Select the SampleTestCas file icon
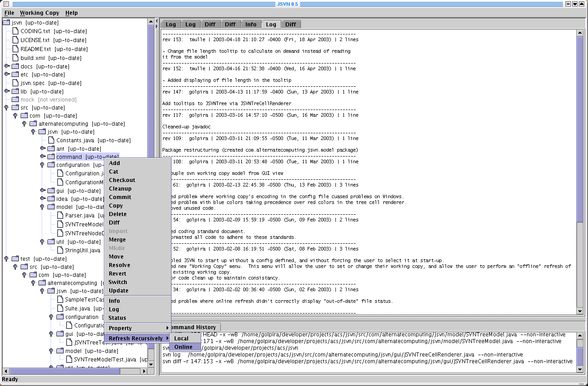Viewport: 588px width, 386px height. click(60, 299)
